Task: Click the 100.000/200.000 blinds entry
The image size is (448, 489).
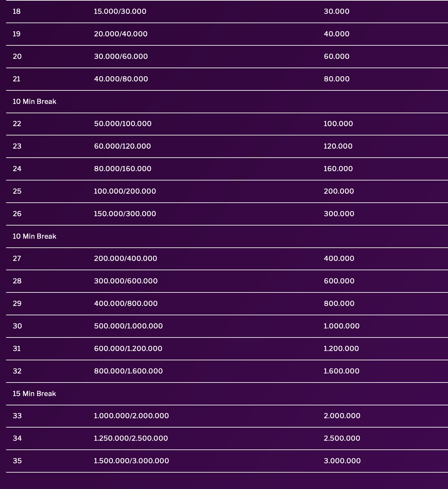Action: pos(125,191)
